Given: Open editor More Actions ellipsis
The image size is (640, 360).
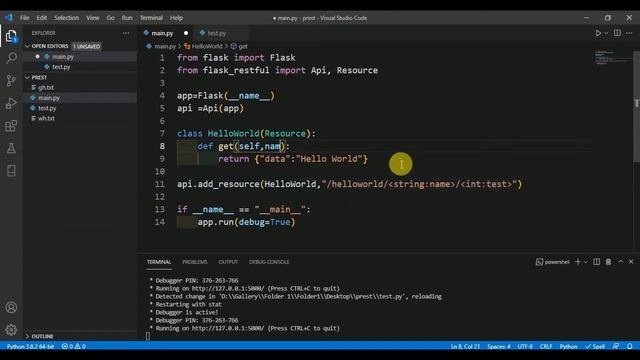Looking at the screenshot, I should (x=629, y=33).
